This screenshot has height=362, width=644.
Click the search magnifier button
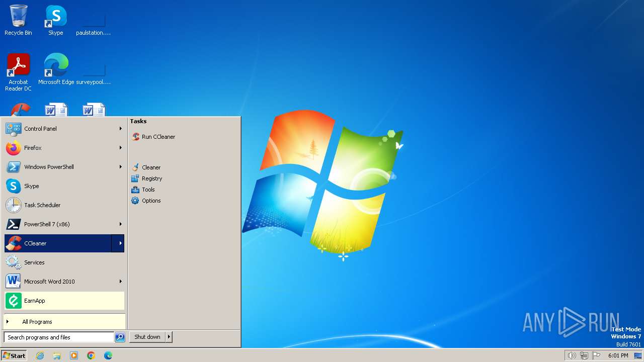120,337
